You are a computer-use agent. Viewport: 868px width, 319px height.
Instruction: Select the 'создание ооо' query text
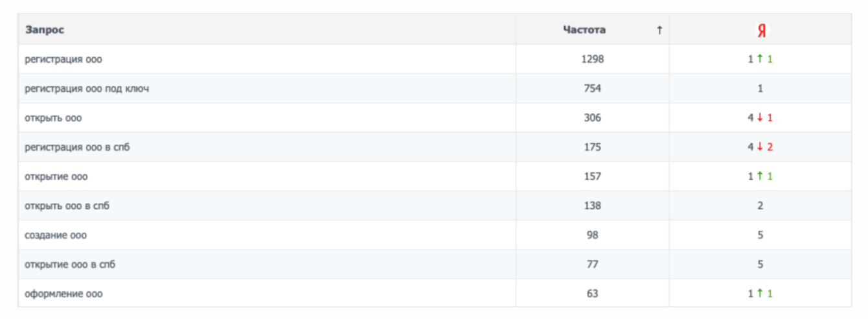(56, 235)
